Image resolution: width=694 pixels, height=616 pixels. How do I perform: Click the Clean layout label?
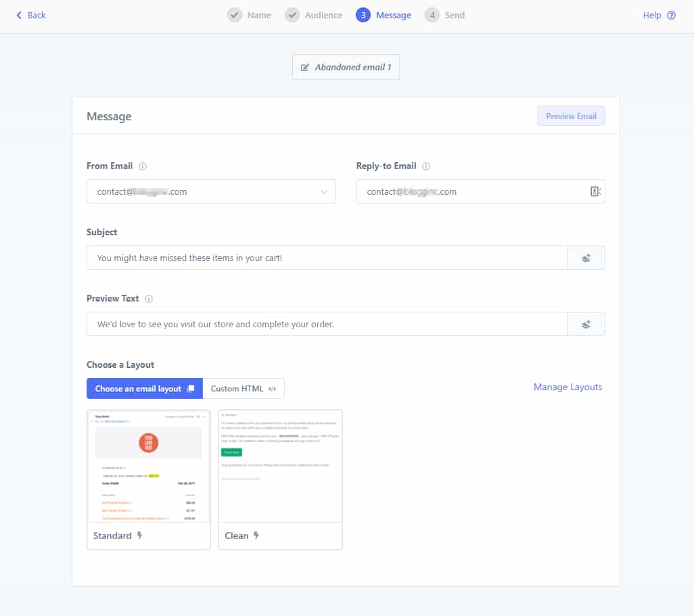tap(236, 536)
